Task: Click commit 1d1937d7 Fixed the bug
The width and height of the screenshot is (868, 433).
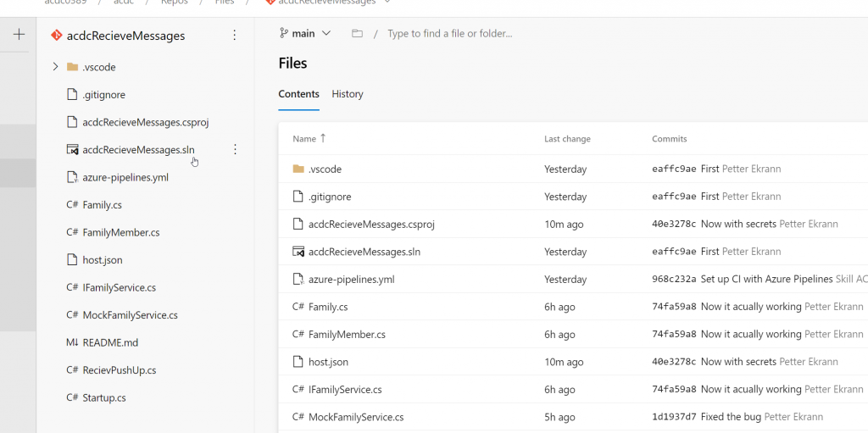Action: [x=707, y=417]
